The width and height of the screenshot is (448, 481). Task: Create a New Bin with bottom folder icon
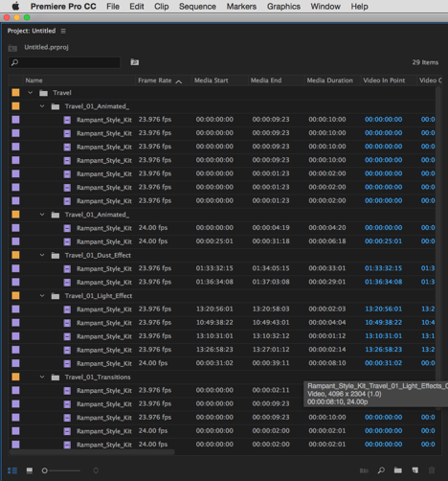tap(397, 470)
